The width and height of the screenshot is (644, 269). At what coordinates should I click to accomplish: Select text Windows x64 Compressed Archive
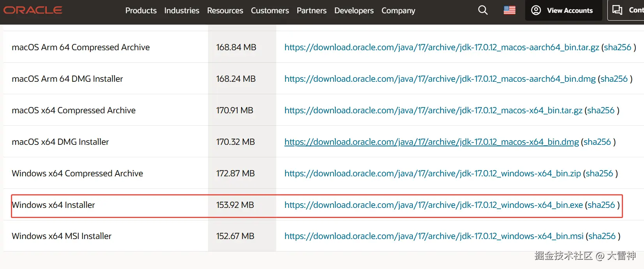click(77, 173)
